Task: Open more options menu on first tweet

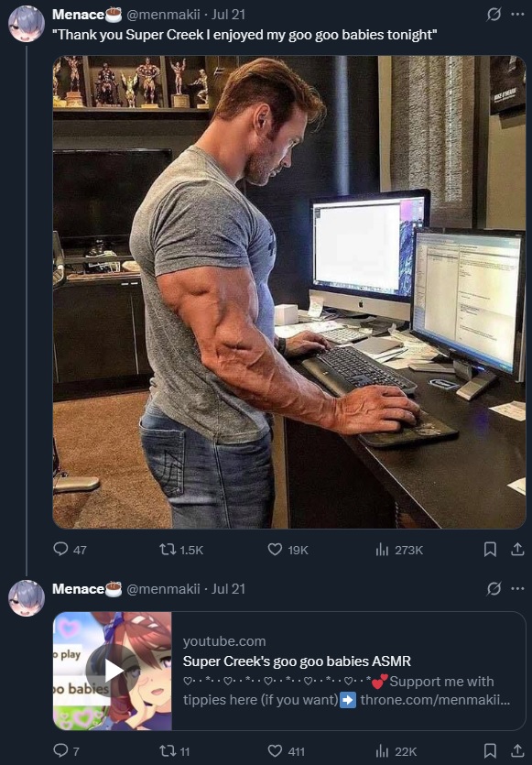Action: tap(517, 15)
